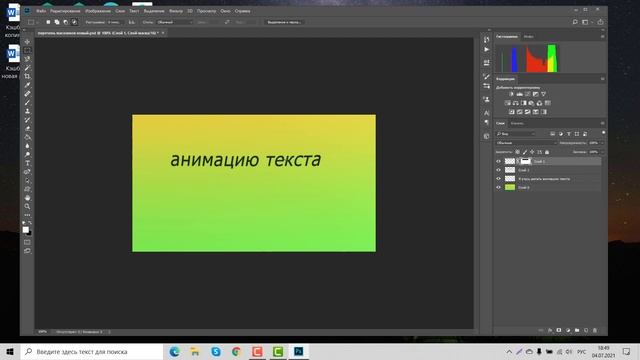Toggle lock position
This screenshot has height=360, width=640.
pos(532,152)
